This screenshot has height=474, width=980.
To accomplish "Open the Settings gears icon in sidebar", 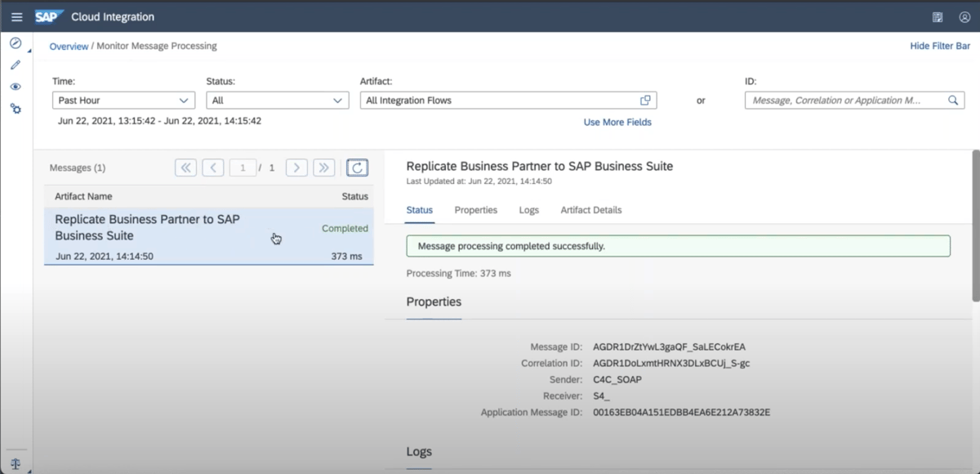I will [x=16, y=108].
